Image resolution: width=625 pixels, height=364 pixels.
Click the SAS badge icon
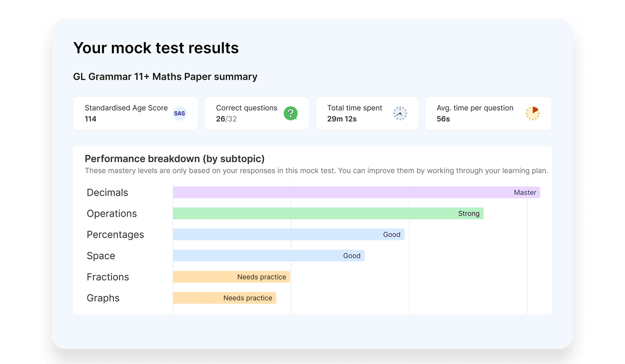click(x=180, y=114)
